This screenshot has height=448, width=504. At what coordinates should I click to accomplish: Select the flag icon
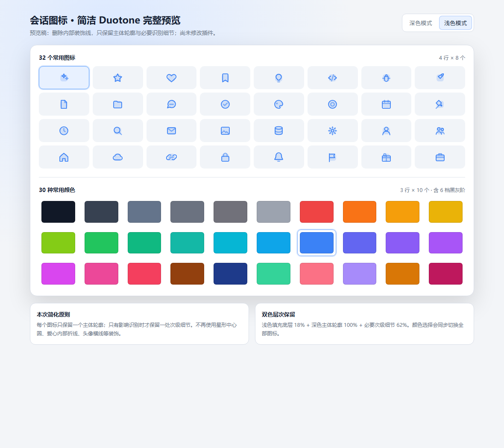332,157
